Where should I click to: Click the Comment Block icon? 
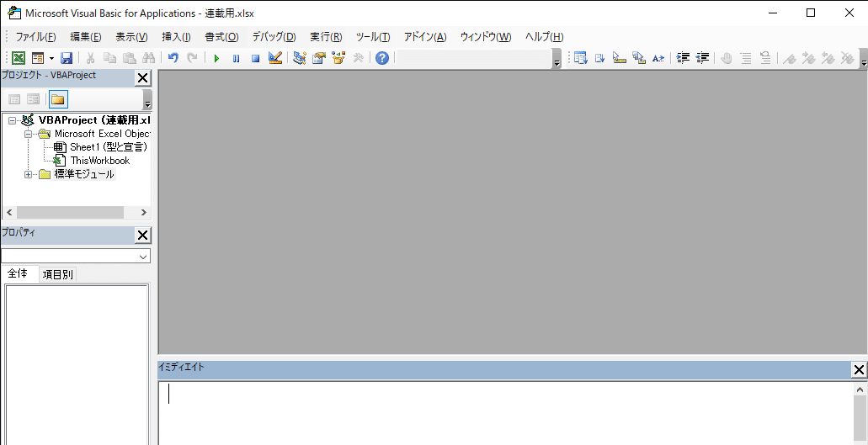(746, 58)
